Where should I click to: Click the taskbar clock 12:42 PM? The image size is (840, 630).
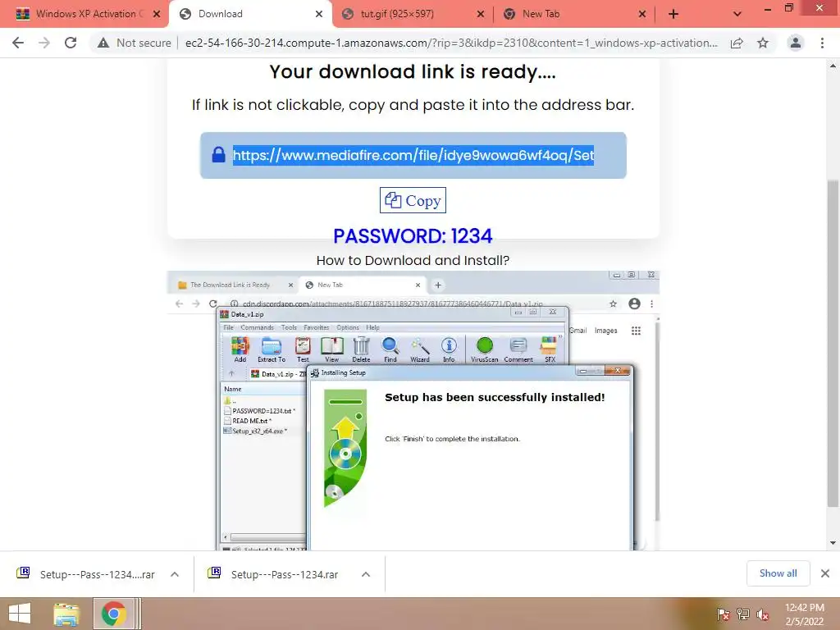[804, 608]
